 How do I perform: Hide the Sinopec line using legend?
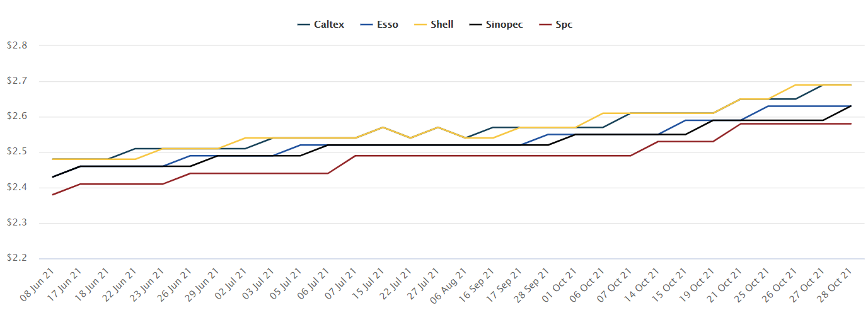point(504,25)
